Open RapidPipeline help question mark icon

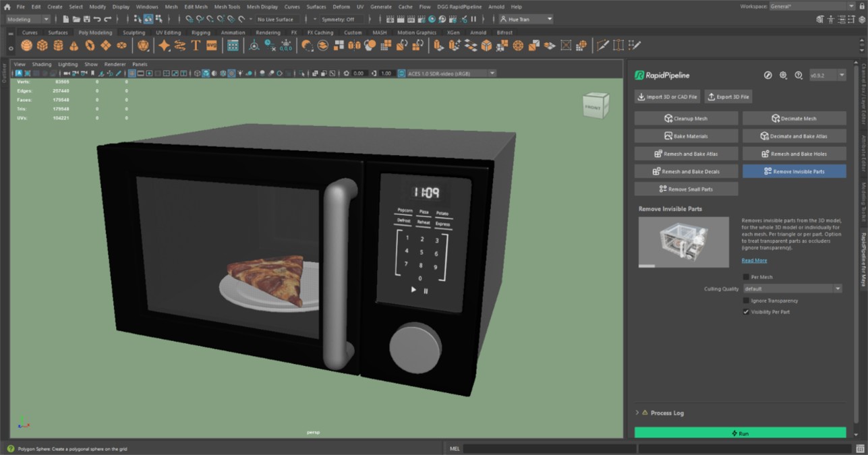[798, 75]
